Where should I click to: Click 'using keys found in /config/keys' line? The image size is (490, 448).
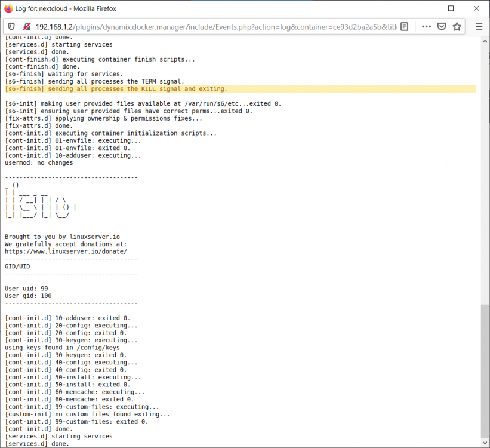62,348
